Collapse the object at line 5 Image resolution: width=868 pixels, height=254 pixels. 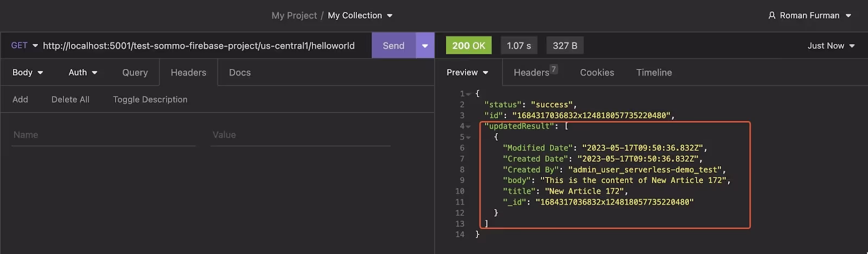[x=468, y=137]
